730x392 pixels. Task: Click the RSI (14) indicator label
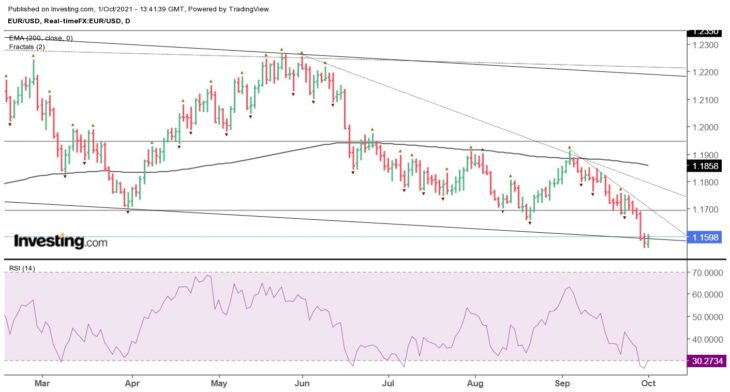[22, 269]
